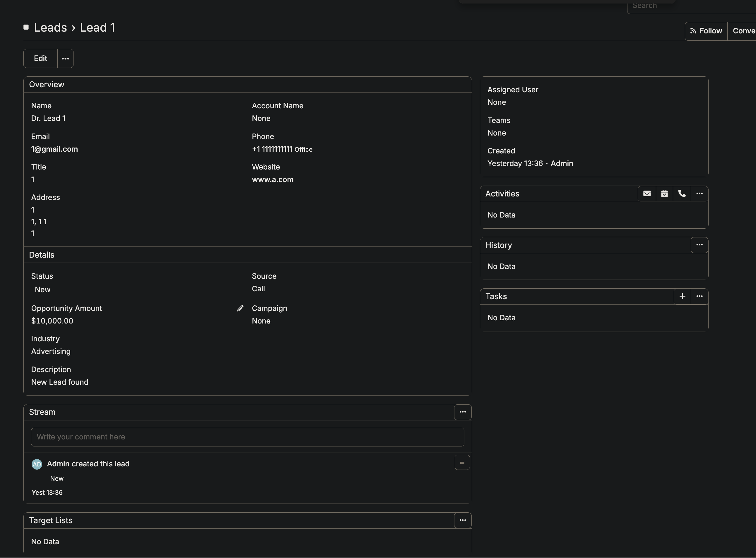
Task: Click the 'Advertising' industry value
Action: tap(51, 351)
